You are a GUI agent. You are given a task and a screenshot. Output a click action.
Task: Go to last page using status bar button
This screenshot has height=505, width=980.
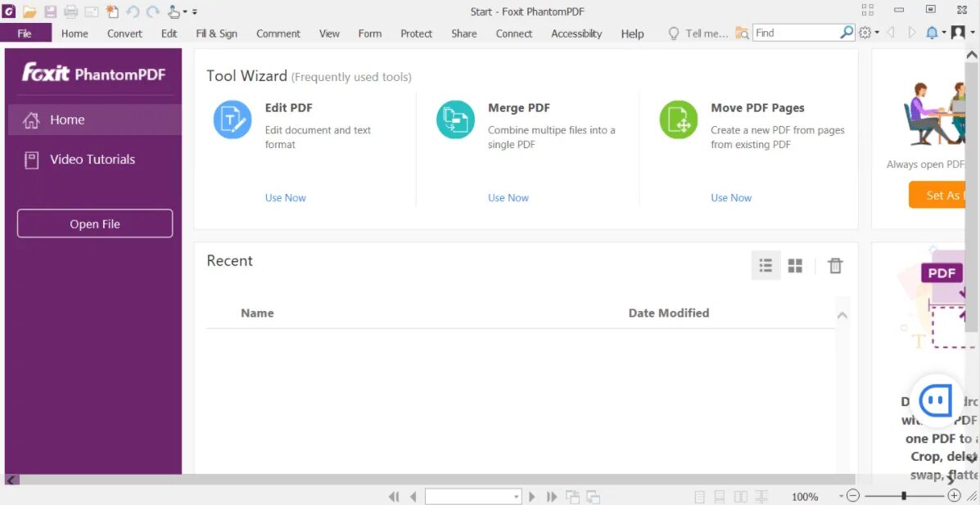click(x=551, y=497)
